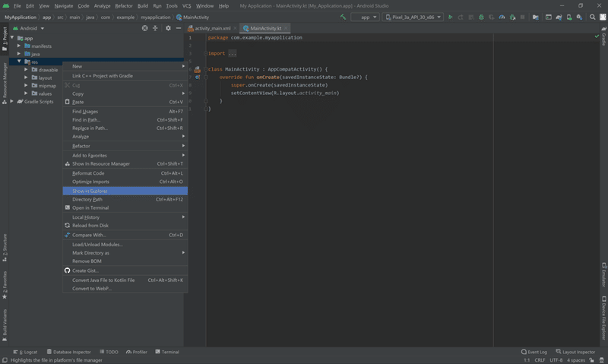Collapse the app module tree node
This screenshot has width=608, height=364.
pyautogui.click(x=12, y=37)
